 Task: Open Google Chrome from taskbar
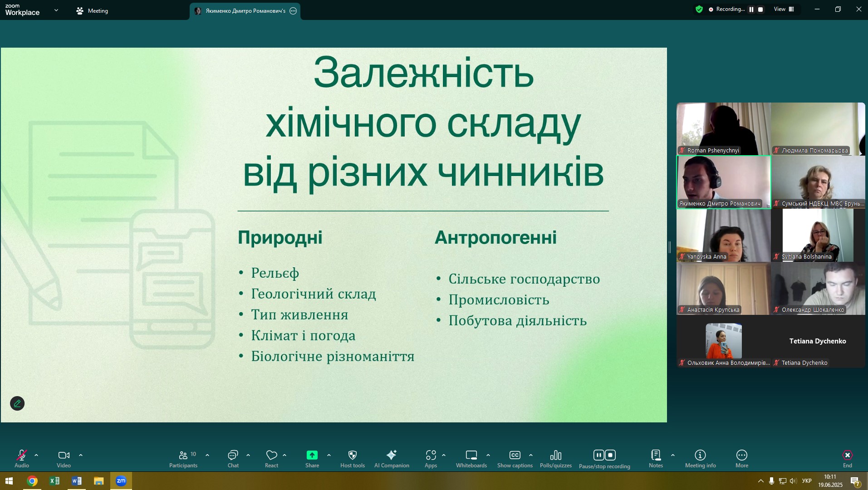pyautogui.click(x=32, y=481)
